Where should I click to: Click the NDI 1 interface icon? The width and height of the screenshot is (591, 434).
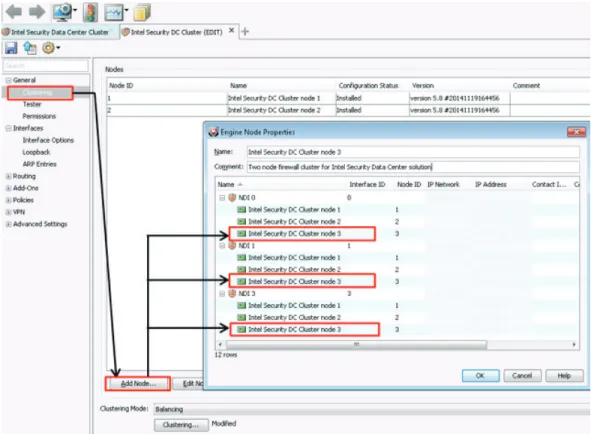(x=232, y=245)
